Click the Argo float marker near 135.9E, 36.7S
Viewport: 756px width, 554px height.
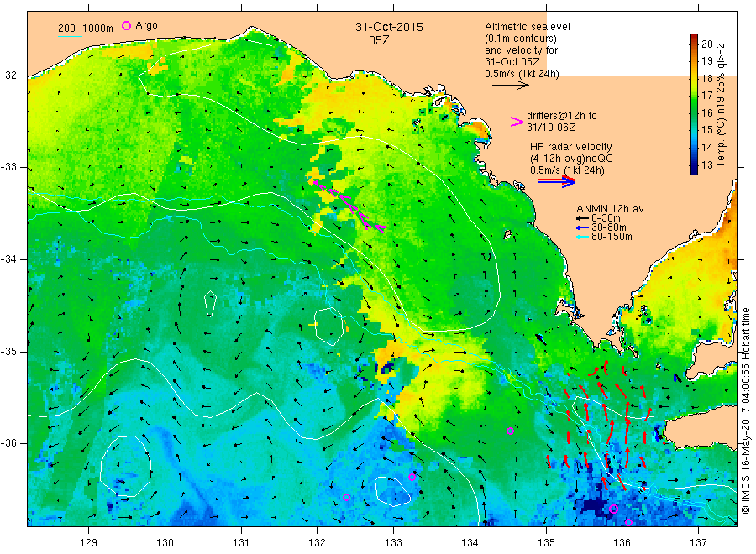click(613, 510)
